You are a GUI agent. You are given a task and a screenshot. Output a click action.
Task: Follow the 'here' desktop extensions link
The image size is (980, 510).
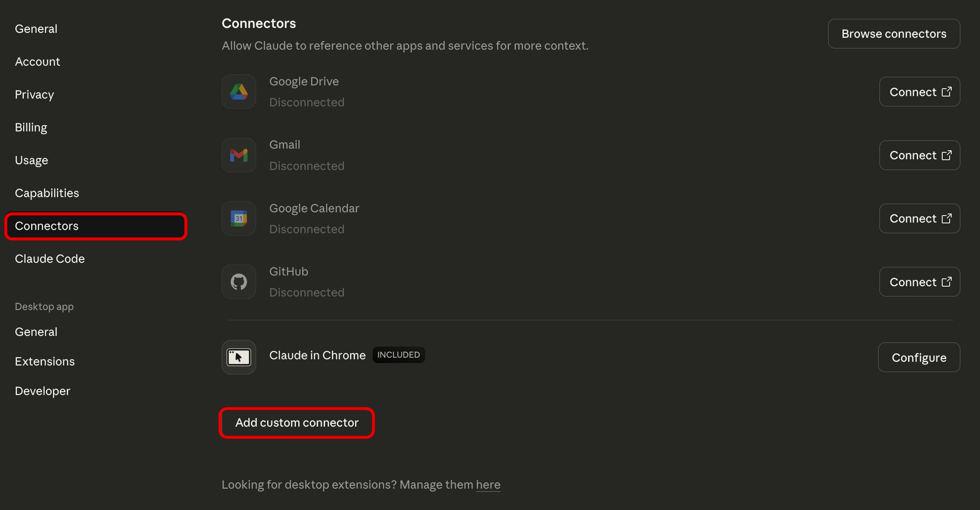(488, 485)
